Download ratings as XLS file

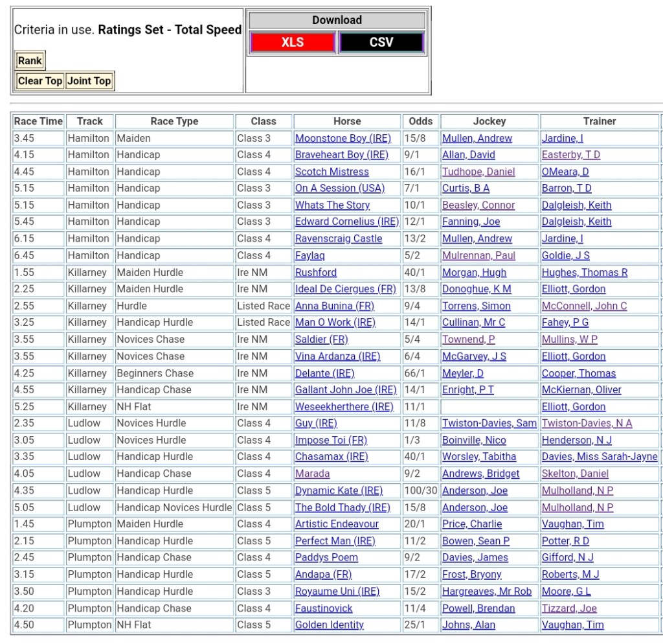pyautogui.click(x=292, y=43)
